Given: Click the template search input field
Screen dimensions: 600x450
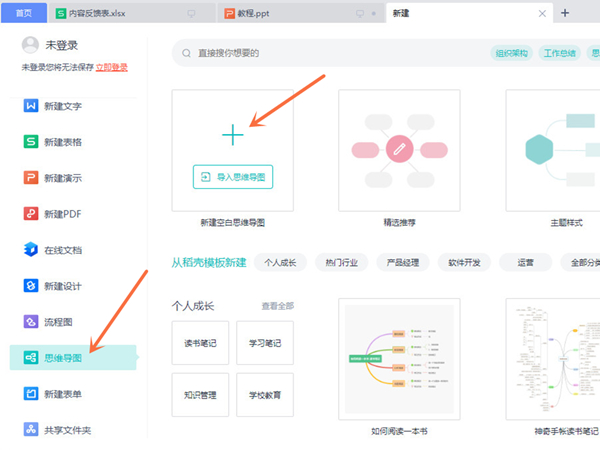Looking at the screenshot, I should coord(320,53).
